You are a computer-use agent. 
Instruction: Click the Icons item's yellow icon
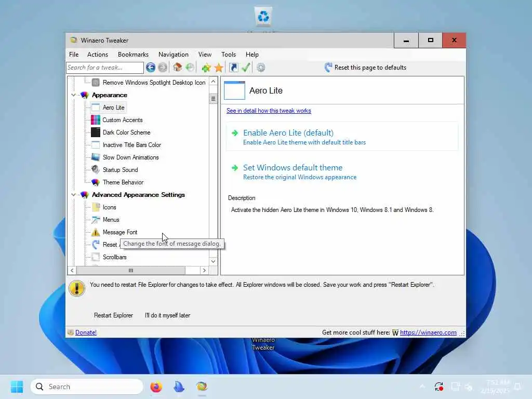click(x=96, y=207)
